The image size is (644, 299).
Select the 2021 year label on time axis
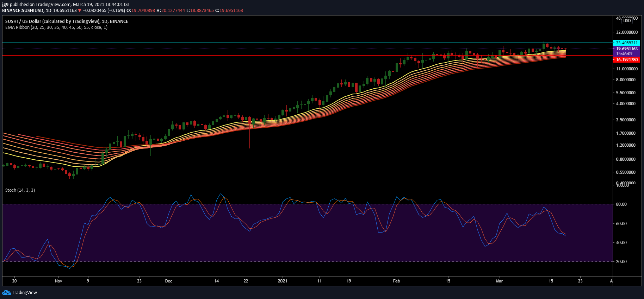pos(283,281)
